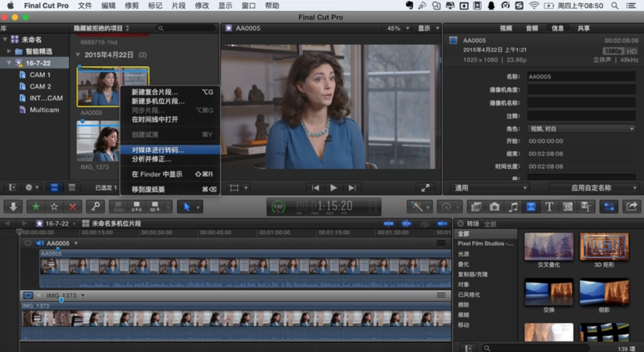Choose 对媒体进行转码 from the context menu
This screenshot has width=644, height=352.
coord(157,150)
